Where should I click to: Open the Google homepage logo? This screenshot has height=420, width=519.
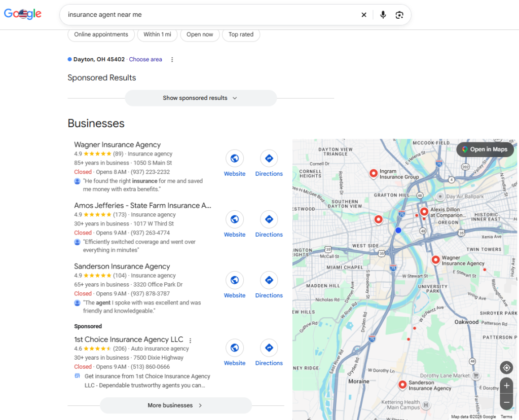click(22, 14)
